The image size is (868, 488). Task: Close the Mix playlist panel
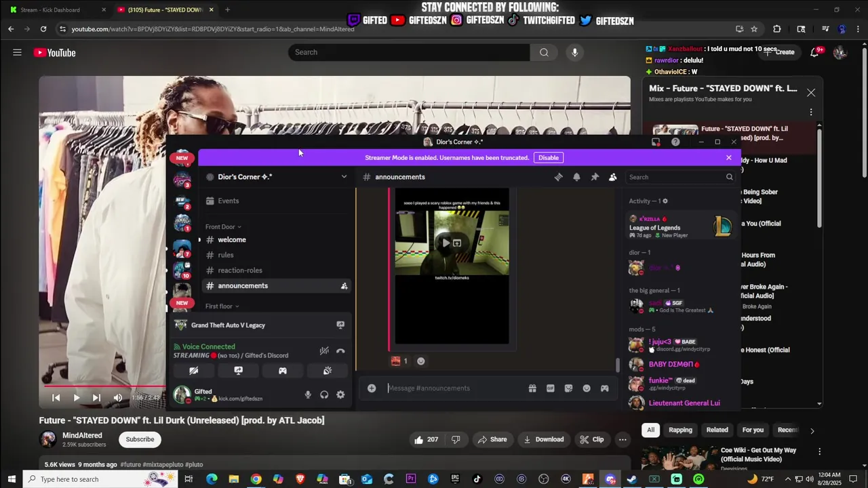coord(810,92)
